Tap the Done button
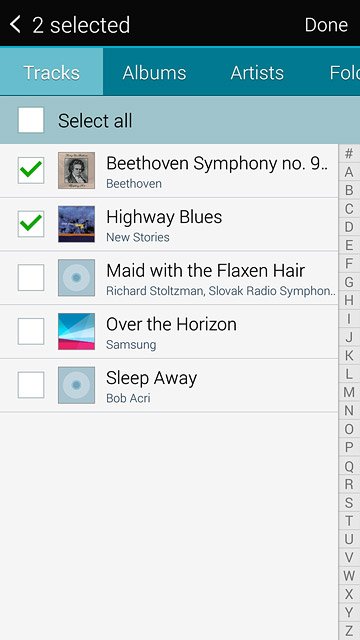Image resolution: width=360 pixels, height=640 pixels. click(x=326, y=25)
